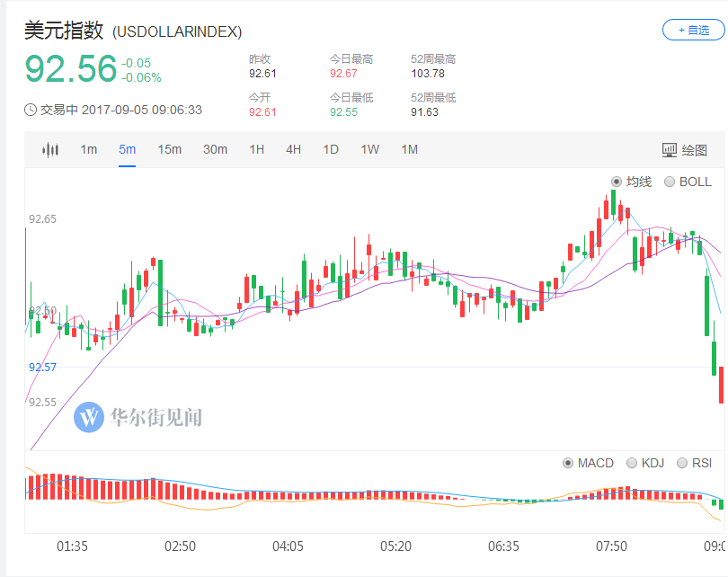Click the trading timestamp 2017-09-05 09:06:33

click(142, 110)
